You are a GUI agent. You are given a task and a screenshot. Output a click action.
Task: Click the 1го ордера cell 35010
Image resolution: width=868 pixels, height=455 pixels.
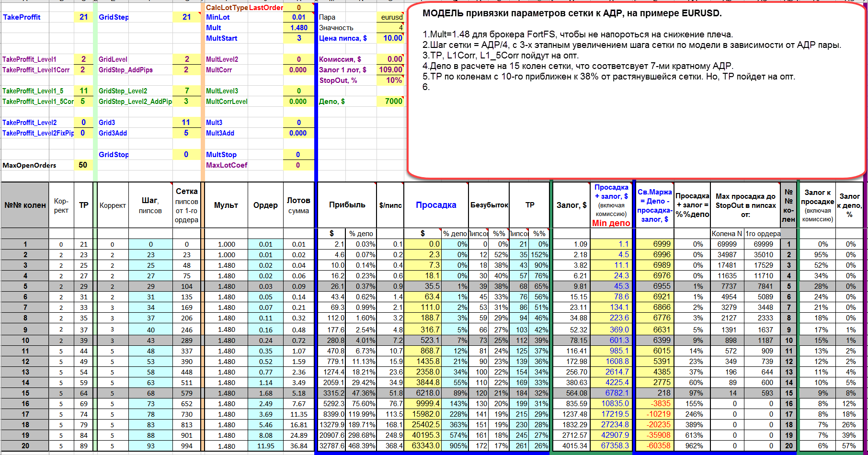click(x=763, y=255)
